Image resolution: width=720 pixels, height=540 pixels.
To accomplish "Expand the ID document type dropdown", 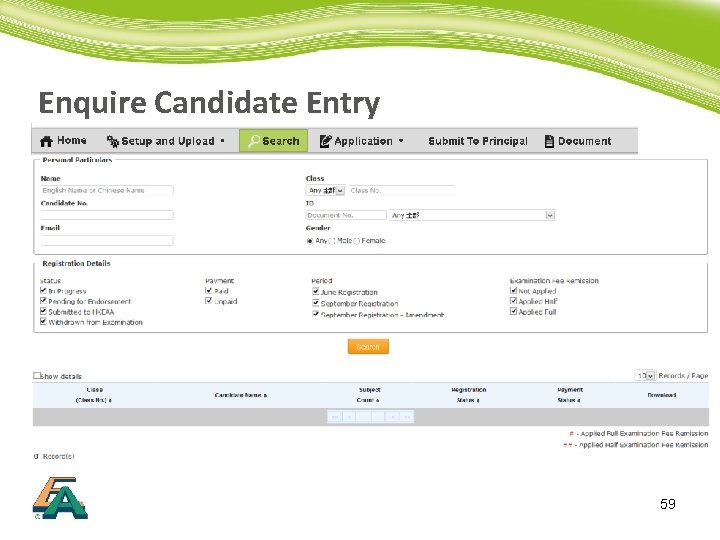I will (472, 215).
